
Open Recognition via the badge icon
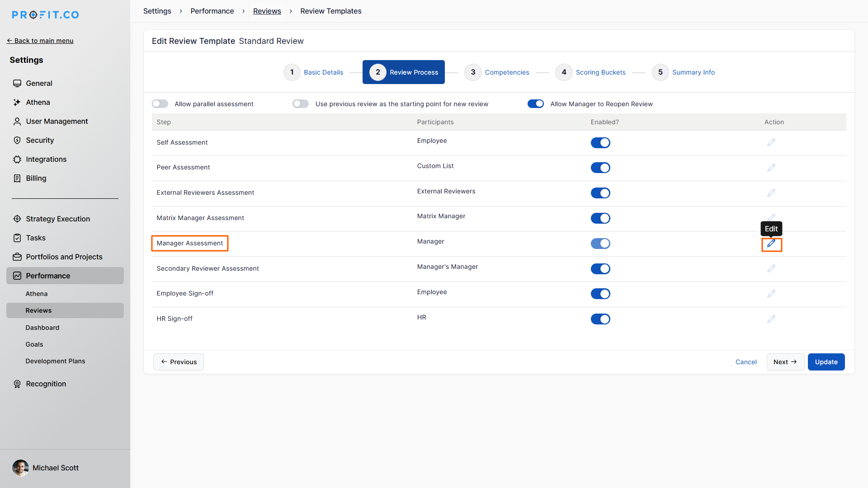tap(17, 384)
